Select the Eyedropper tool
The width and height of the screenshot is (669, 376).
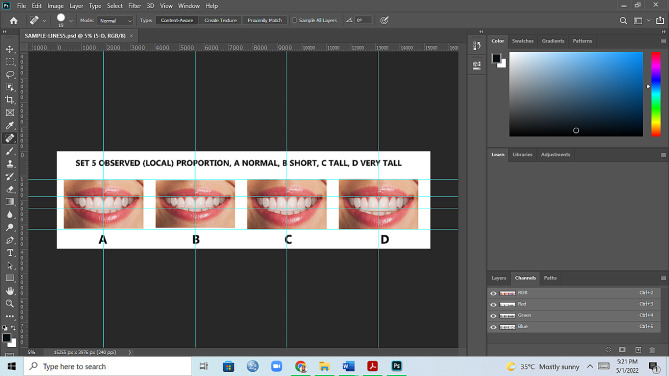click(x=9, y=125)
